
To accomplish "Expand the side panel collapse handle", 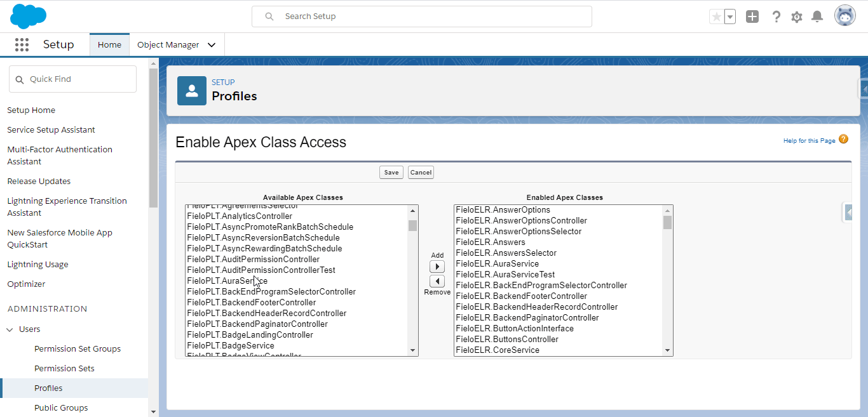I will click(x=848, y=213).
